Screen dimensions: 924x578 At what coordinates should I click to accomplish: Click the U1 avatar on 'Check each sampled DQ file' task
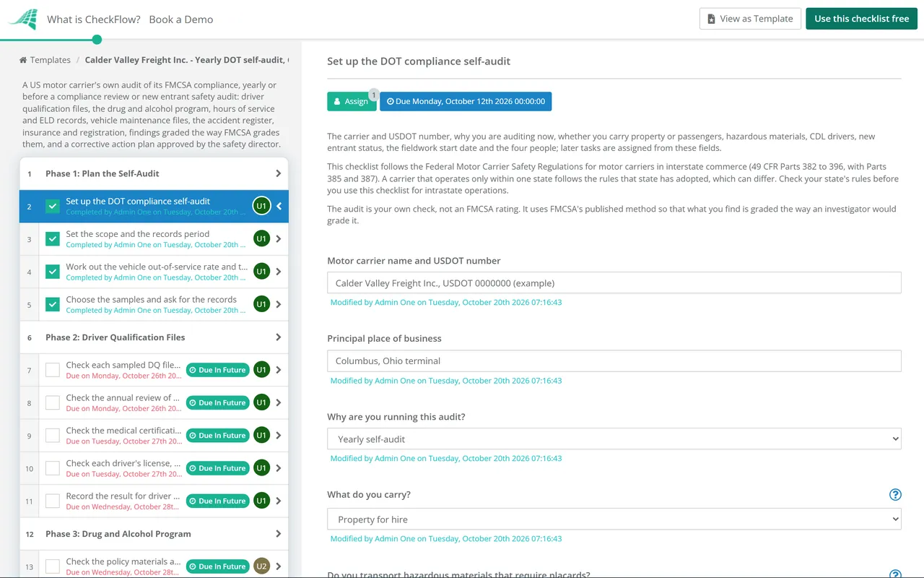point(261,370)
